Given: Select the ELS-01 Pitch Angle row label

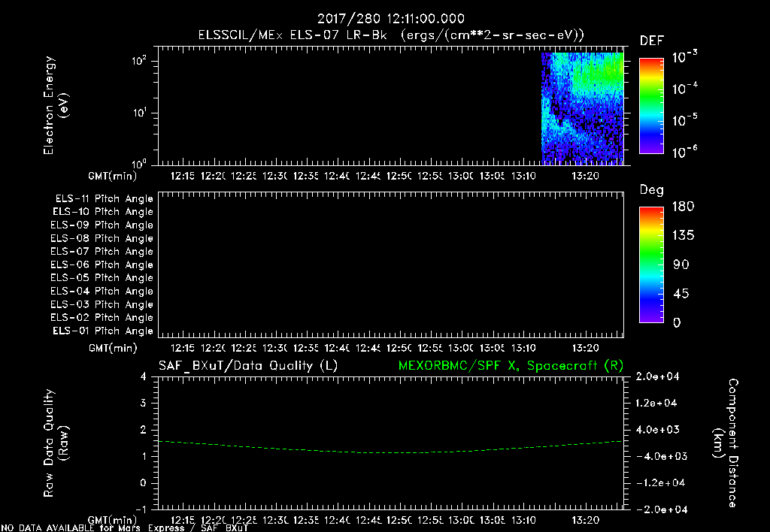Looking at the screenshot, I should pyautogui.click(x=103, y=331).
